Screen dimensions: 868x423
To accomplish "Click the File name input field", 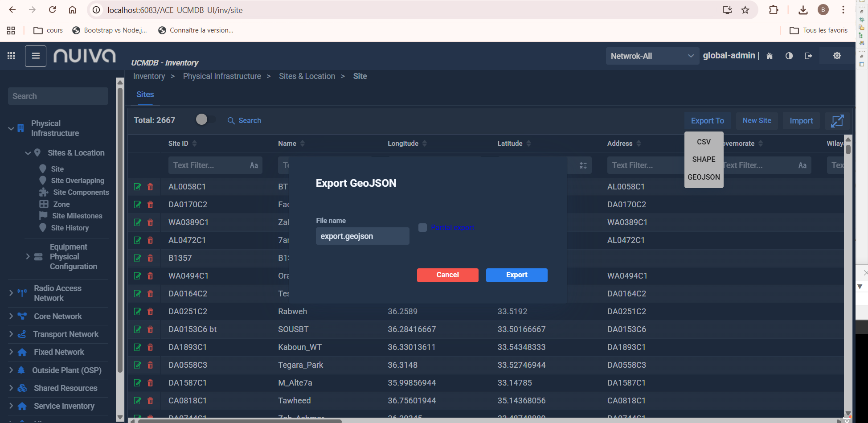I will tap(362, 236).
